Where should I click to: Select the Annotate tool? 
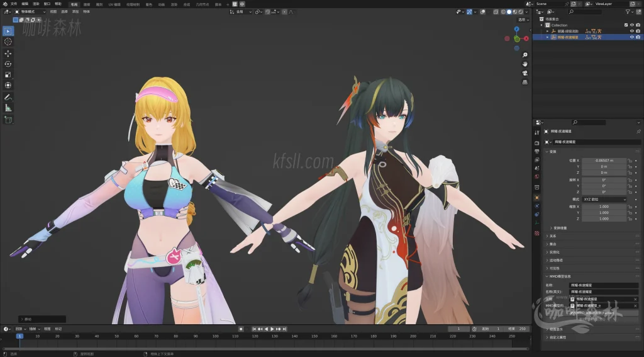tap(8, 98)
